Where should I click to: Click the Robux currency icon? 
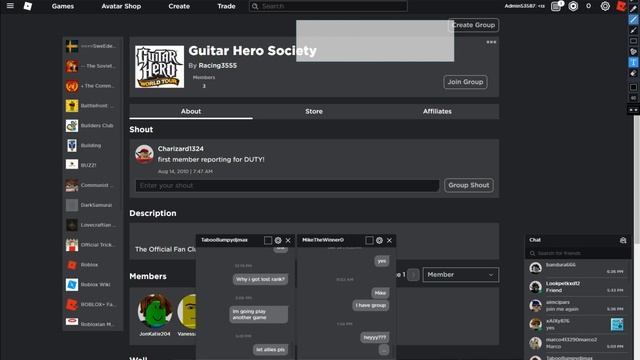tap(573, 6)
